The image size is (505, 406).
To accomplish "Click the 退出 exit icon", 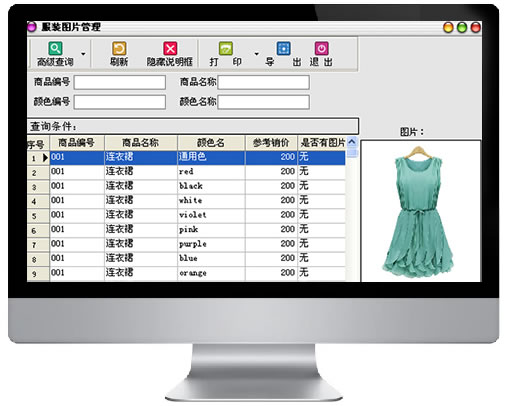I will [x=321, y=49].
